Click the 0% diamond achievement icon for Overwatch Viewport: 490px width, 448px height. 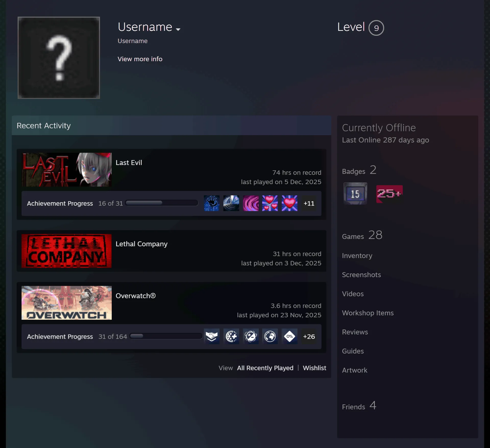point(289,336)
